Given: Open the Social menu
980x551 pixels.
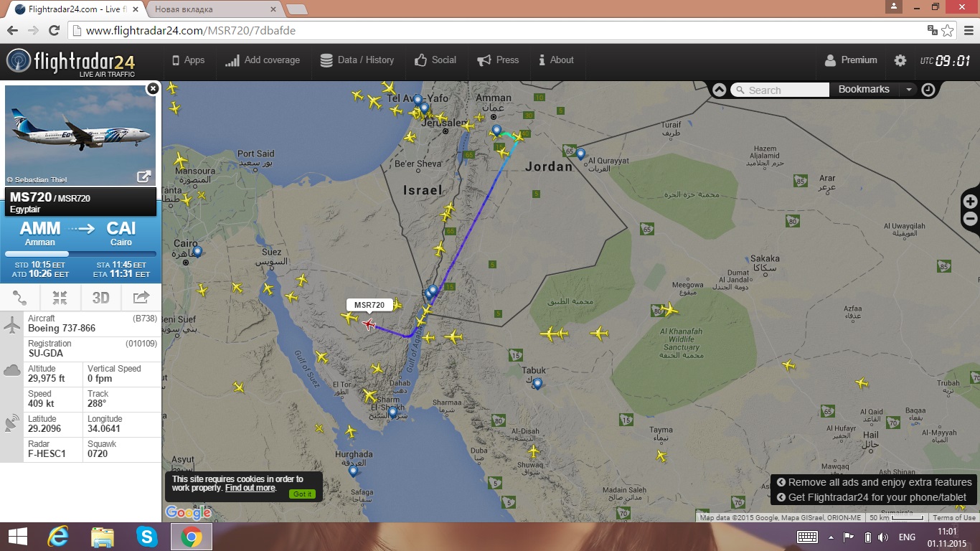Looking at the screenshot, I should (435, 60).
